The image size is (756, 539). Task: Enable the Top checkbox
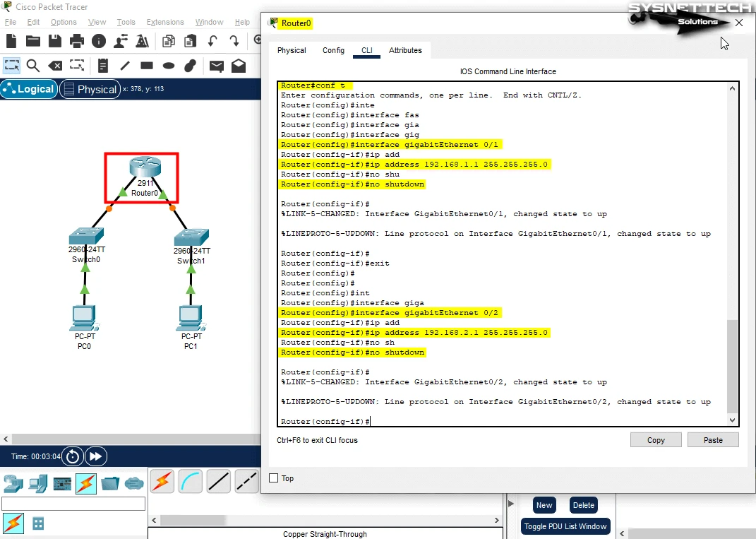pos(274,478)
